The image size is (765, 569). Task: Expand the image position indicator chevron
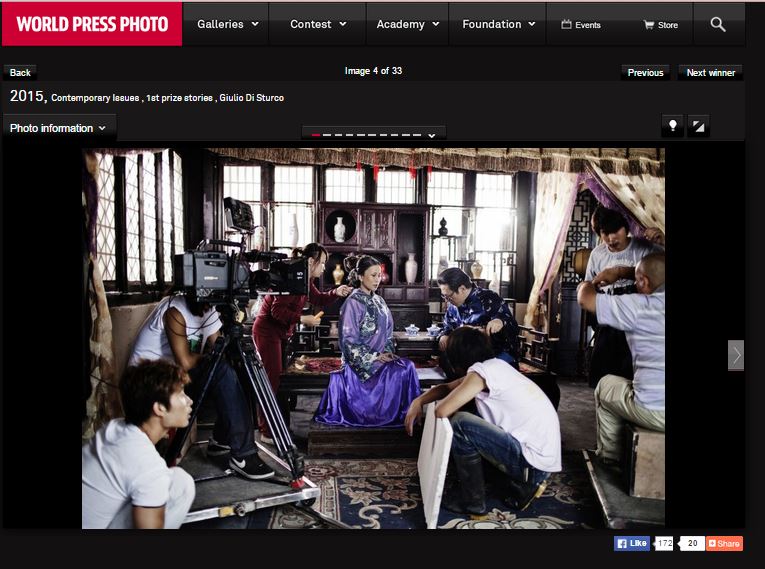tap(431, 135)
